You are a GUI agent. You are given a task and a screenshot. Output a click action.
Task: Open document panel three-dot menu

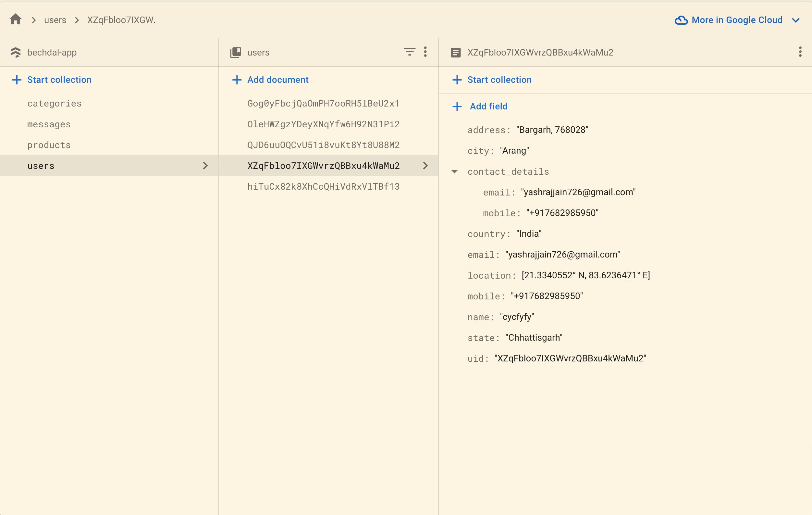pos(800,52)
